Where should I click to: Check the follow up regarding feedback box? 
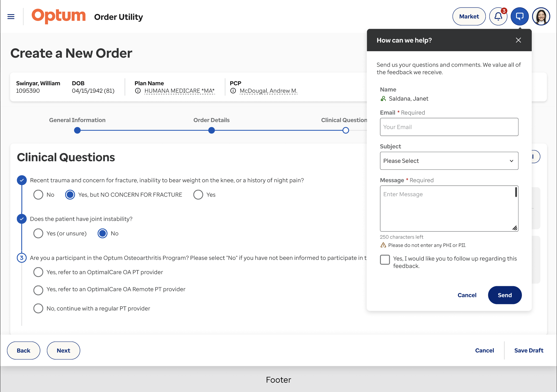tap(385, 259)
